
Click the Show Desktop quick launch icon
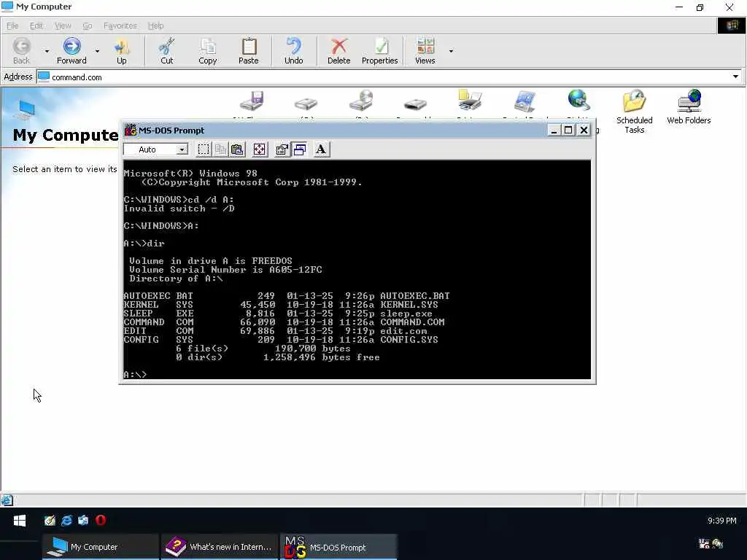click(50, 521)
